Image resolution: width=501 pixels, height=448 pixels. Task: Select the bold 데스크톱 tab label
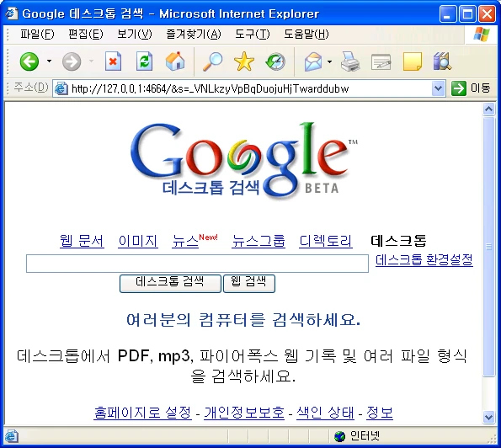click(x=398, y=241)
